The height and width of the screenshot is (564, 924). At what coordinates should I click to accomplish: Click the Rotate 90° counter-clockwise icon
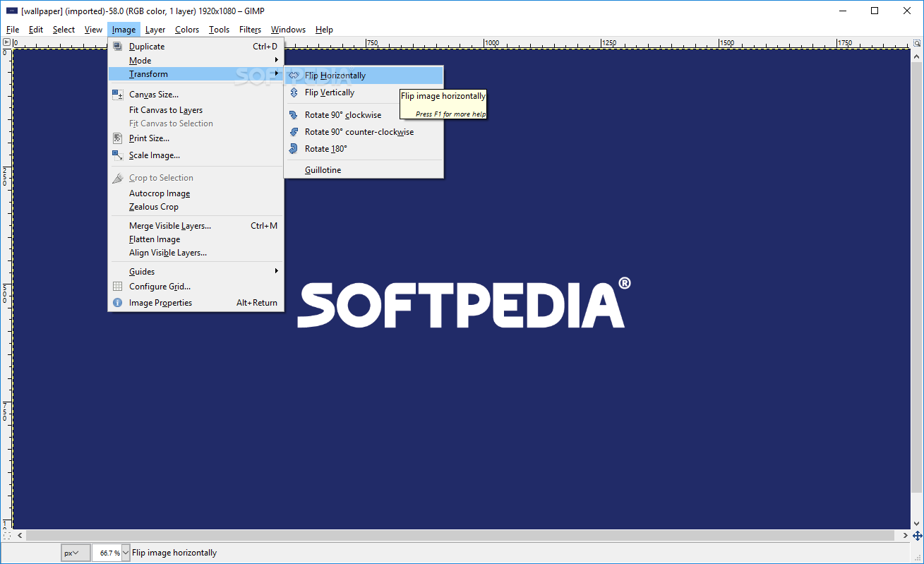click(x=294, y=132)
